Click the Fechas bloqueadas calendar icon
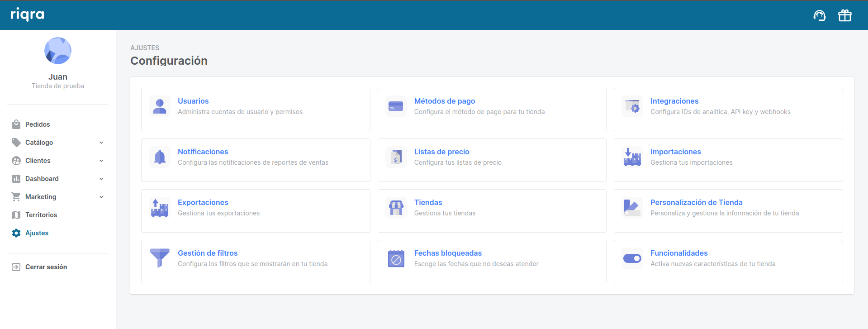This screenshot has width=868, height=329. click(396, 258)
